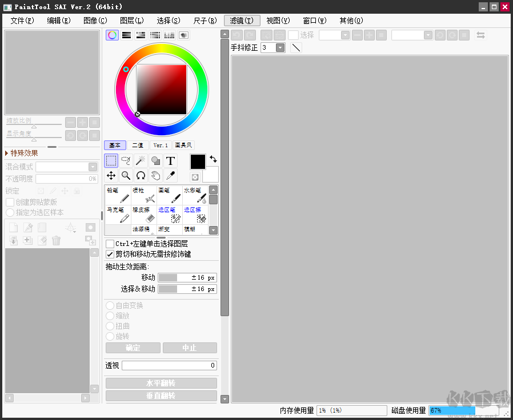The height and width of the screenshot is (420, 513).
Task: Switch to the Ver.1 tool tab
Action: pos(161,145)
